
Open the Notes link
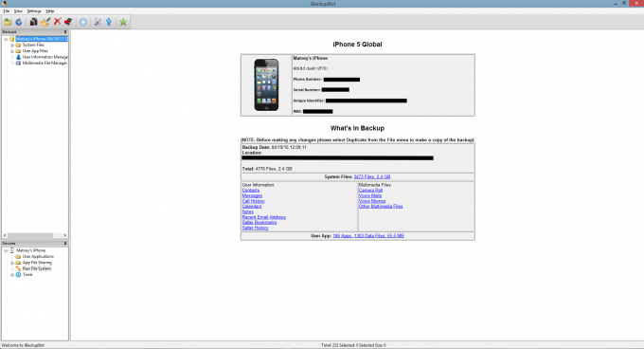[x=248, y=211]
